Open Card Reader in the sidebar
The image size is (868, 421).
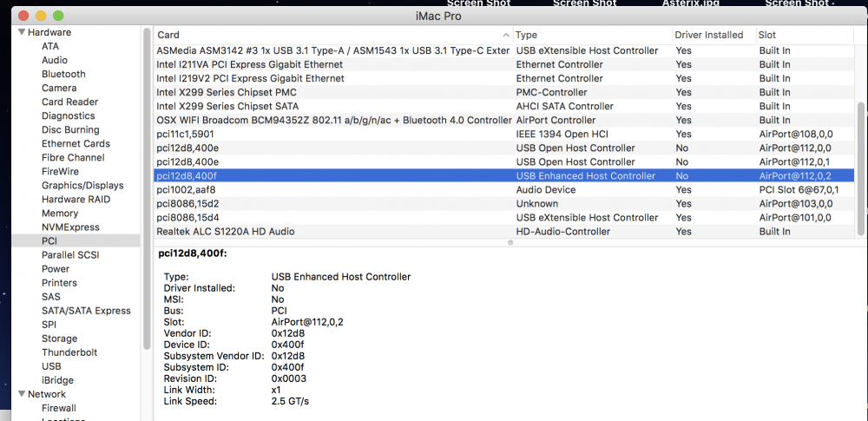[69, 102]
